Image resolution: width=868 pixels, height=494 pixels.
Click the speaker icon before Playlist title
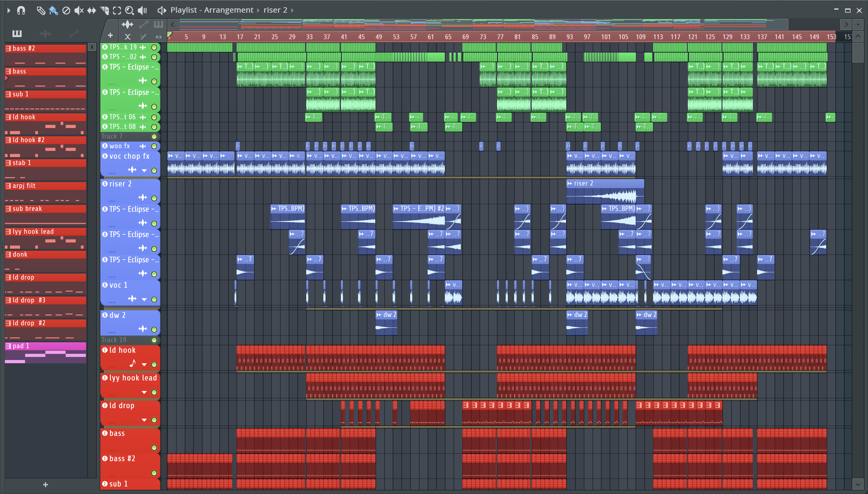(162, 11)
